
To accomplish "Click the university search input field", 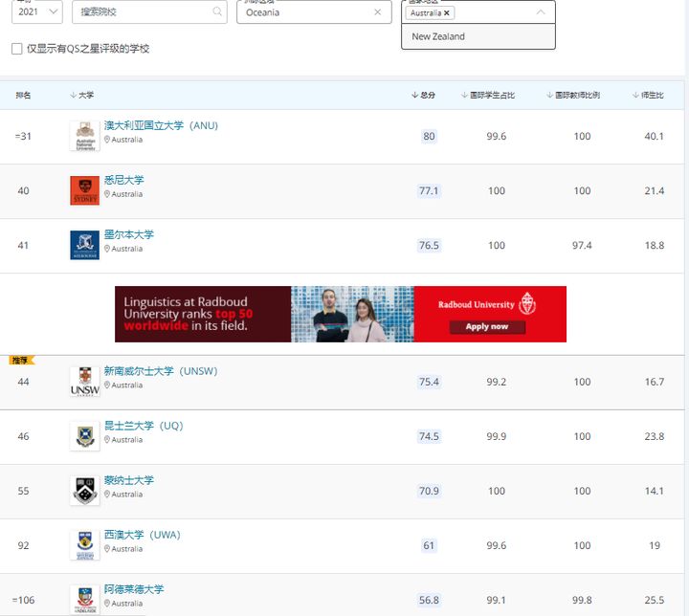I will [x=149, y=11].
